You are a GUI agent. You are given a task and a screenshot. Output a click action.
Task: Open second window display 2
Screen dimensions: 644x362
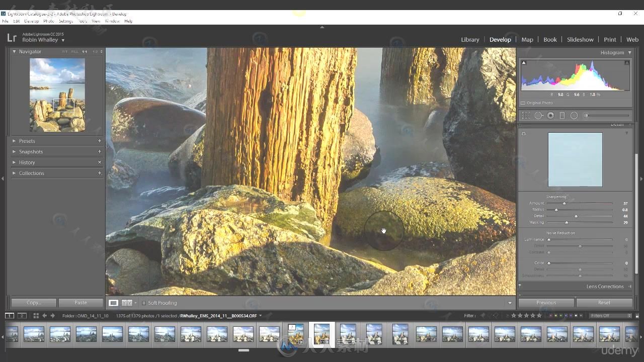22,316
